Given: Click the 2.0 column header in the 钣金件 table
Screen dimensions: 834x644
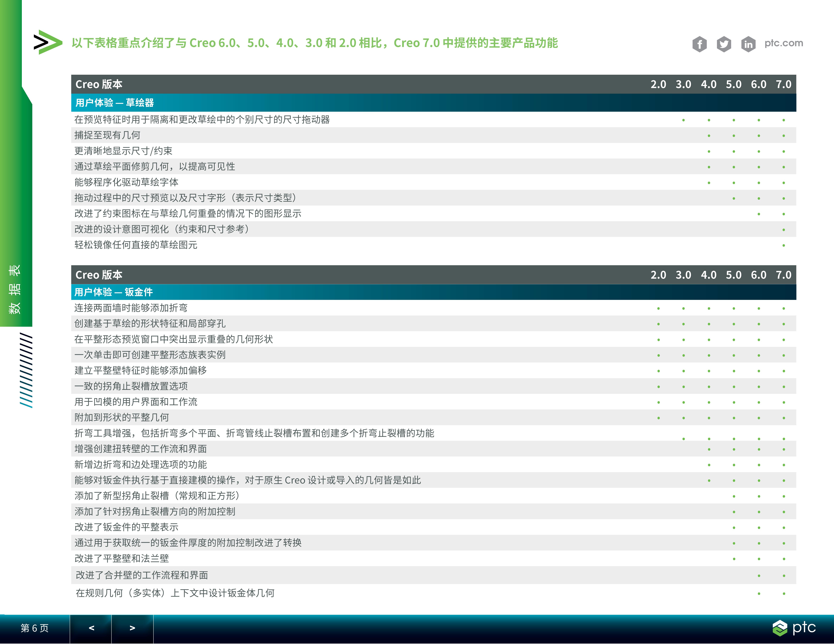Looking at the screenshot, I should point(658,275).
